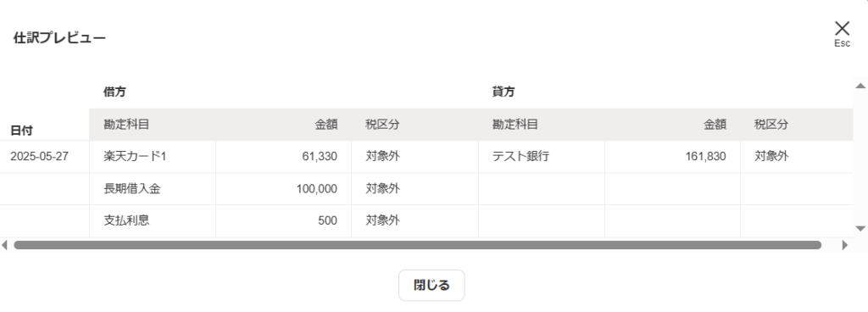This screenshot has height=312, width=868.
Task: Click the テスト銀行 credit account cell
Action: 542,157
